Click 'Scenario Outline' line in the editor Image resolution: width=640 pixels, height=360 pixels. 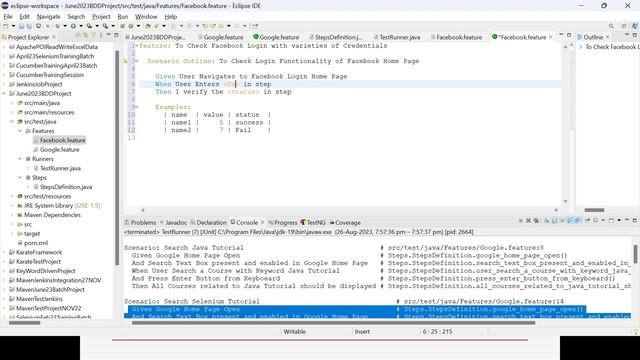coord(283,61)
